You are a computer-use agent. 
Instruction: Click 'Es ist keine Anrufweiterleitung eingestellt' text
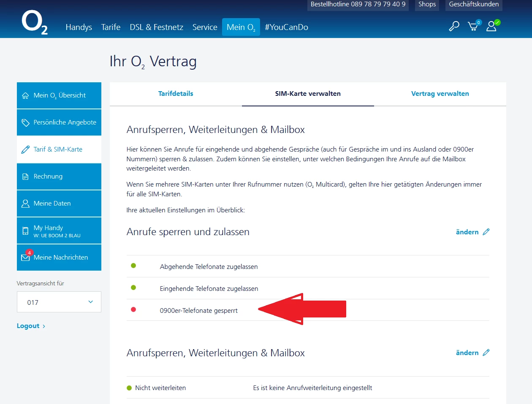(x=312, y=388)
